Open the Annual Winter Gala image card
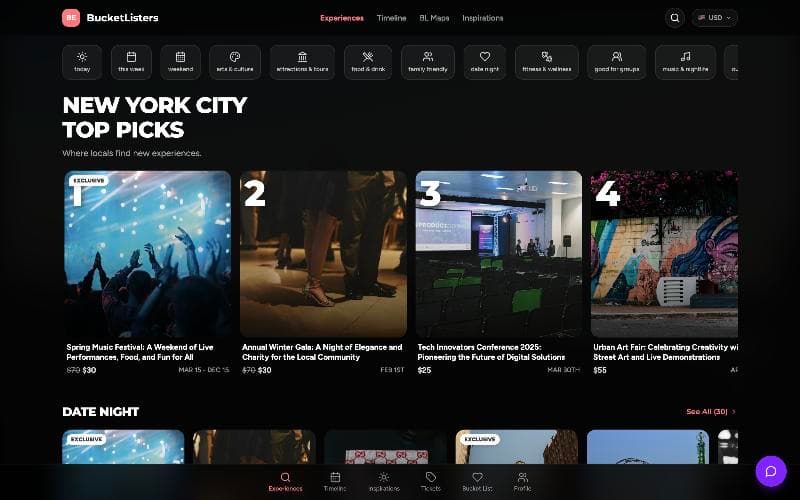 [x=323, y=254]
